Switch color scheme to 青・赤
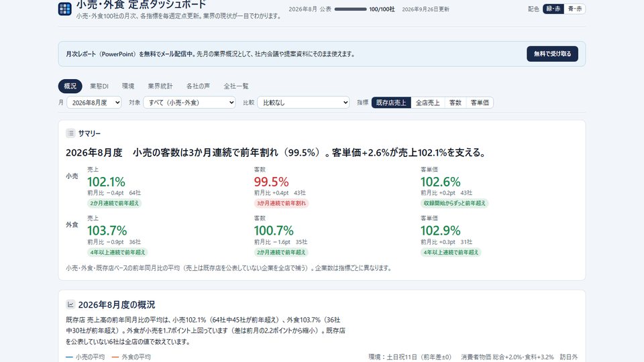The height and width of the screenshot is (362, 644). pos(575,9)
